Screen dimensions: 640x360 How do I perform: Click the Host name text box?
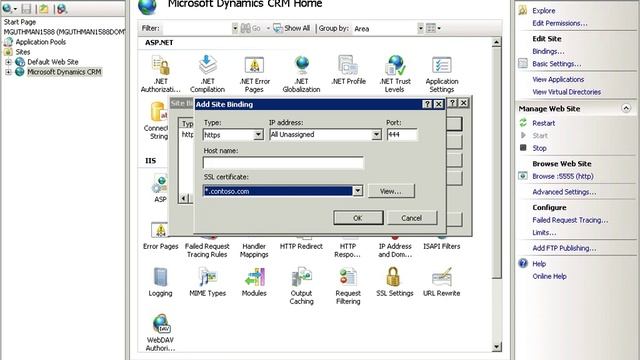click(283, 162)
